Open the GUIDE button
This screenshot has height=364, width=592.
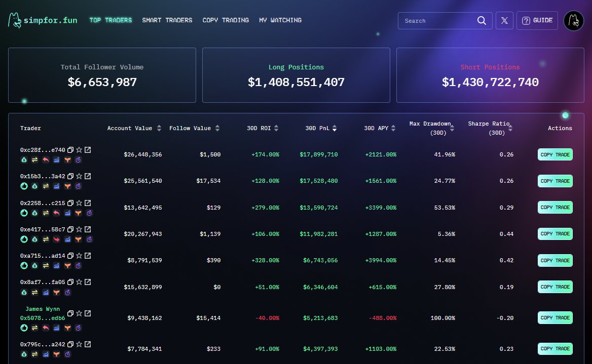pos(537,20)
